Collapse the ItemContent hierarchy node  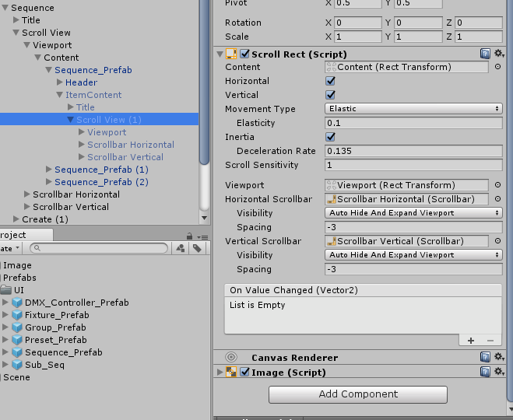pos(59,95)
